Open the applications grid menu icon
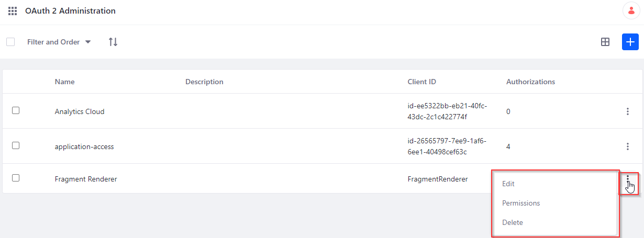The image size is (644, 238). click(13, 11)
